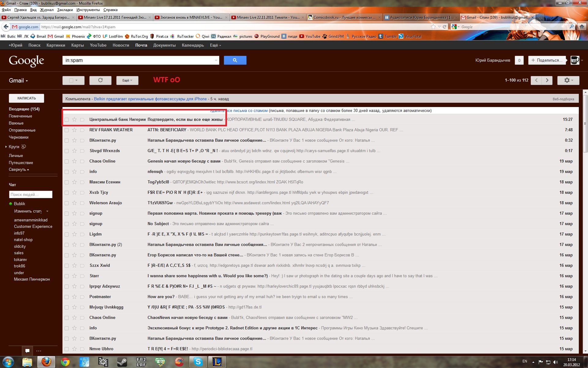Tick checkbox for Ligdm message
Viewport: 588px width, 368px height.
click(x=66, y=234)
